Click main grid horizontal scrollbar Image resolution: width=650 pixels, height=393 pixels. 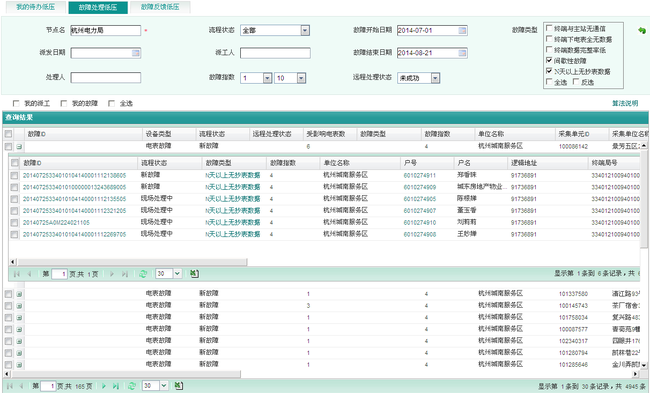tap(126, 374)
